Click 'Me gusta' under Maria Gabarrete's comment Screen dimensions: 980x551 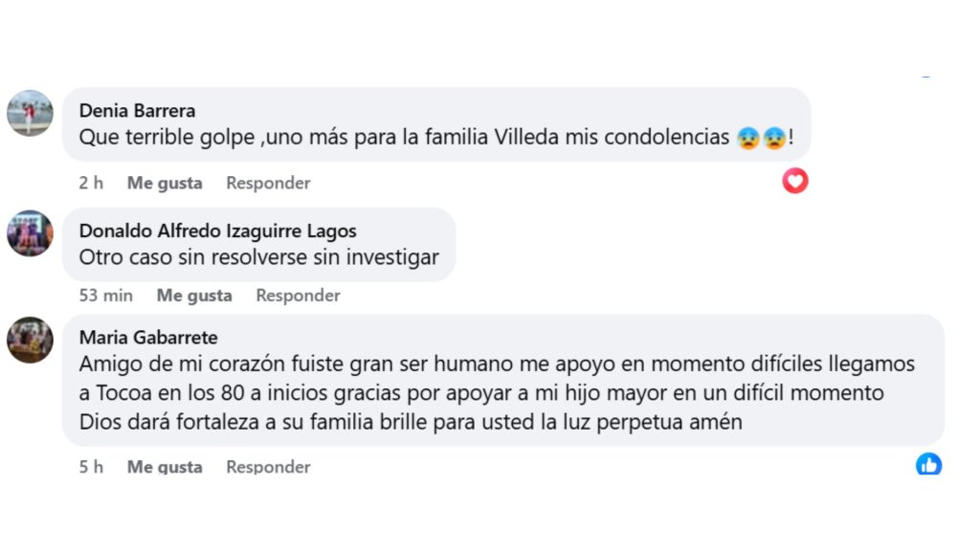tap(165, 466)
